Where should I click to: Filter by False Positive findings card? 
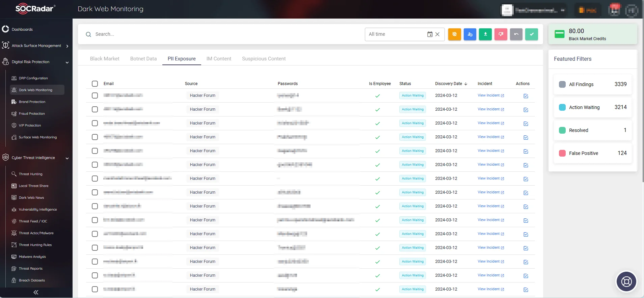point(593,153)
